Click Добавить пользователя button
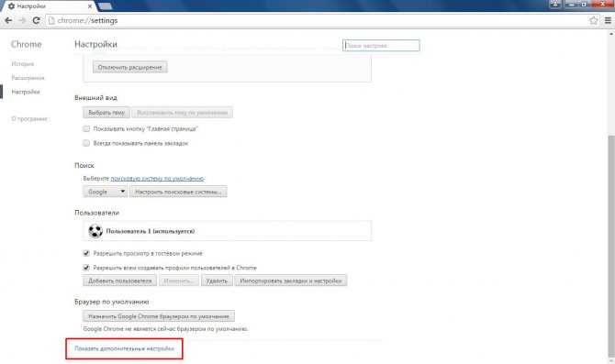The height and width of the screenshot is (364, 615). (119, 281)
